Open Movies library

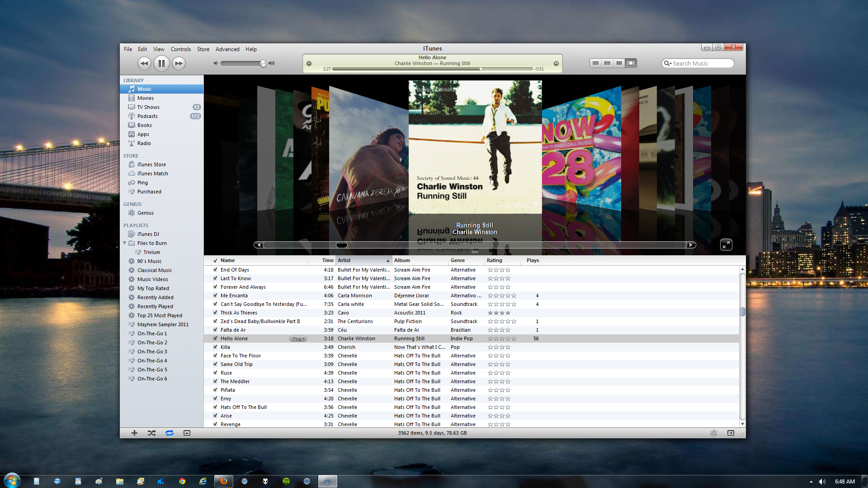[146, 98]
